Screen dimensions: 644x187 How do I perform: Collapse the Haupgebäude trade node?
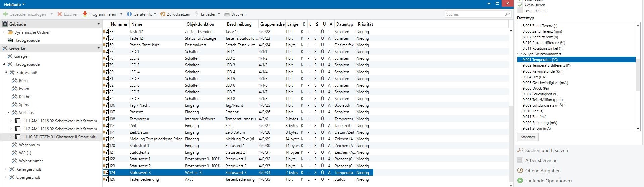point(4,64)
